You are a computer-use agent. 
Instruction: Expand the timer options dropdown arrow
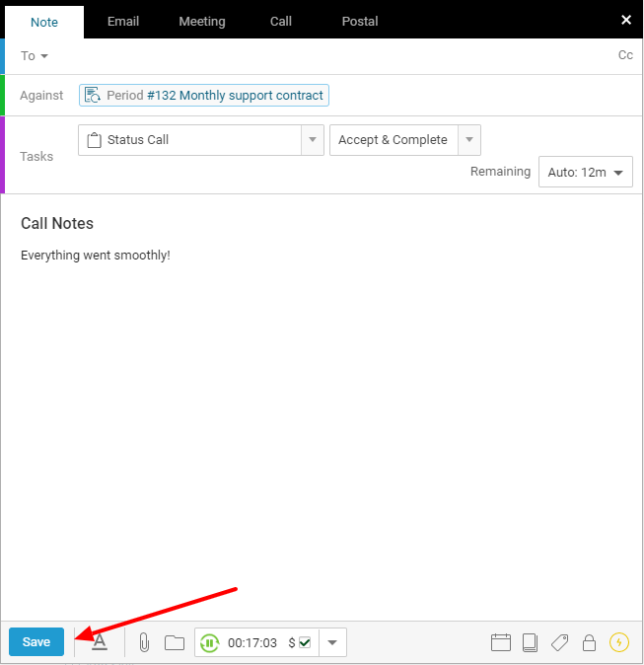coord(332,643)
